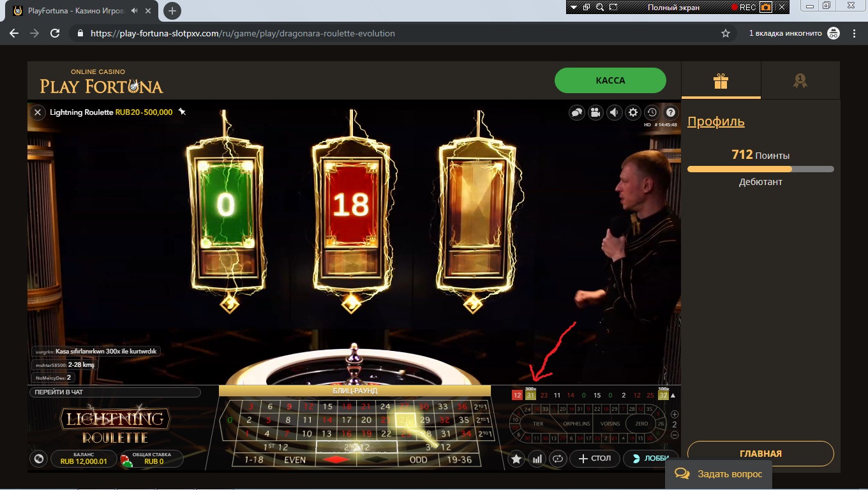Open the game chat icon
This screenshot has height=490, width=868.
[x=577, y=112]
